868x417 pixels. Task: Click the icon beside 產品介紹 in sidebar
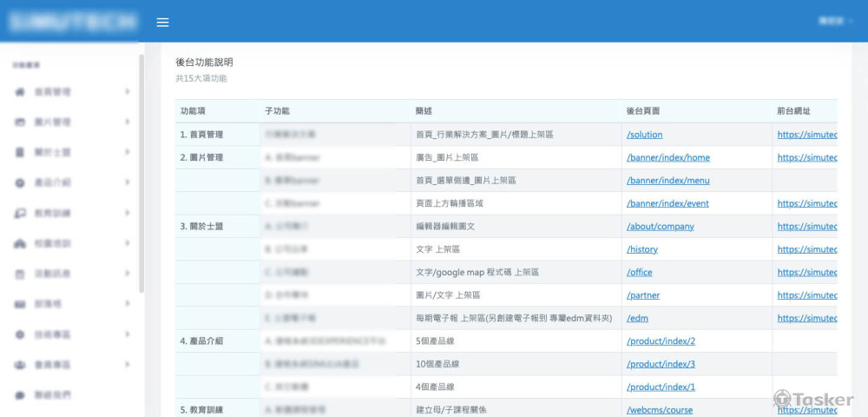pos(20,183)
